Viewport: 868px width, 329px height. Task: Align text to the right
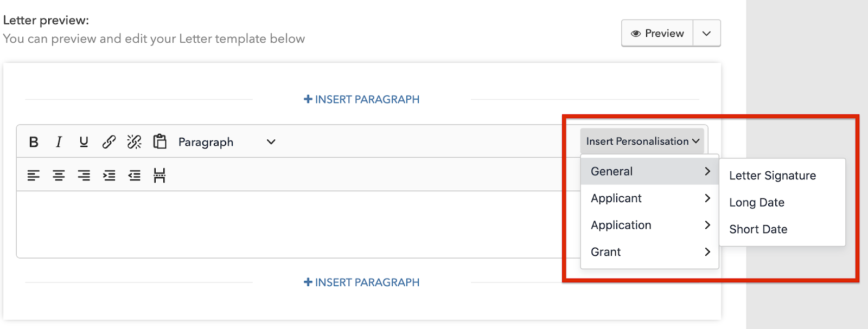[x=84, y=175]
